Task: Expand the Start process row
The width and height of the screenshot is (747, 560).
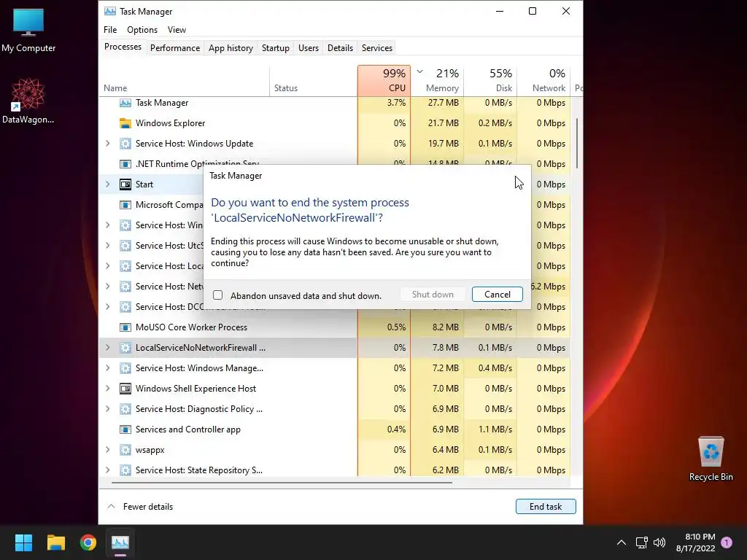Action: coord(108,184)
